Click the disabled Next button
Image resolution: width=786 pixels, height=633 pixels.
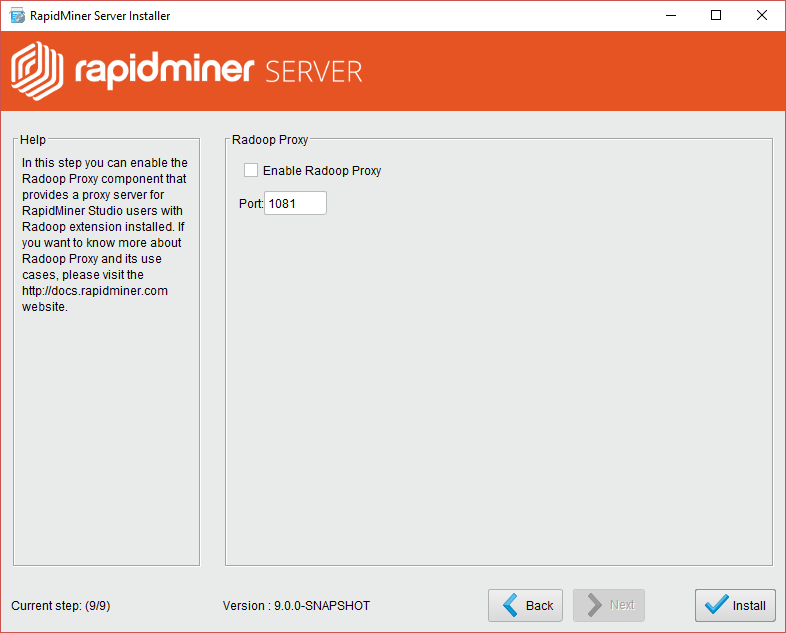point(609,605)
